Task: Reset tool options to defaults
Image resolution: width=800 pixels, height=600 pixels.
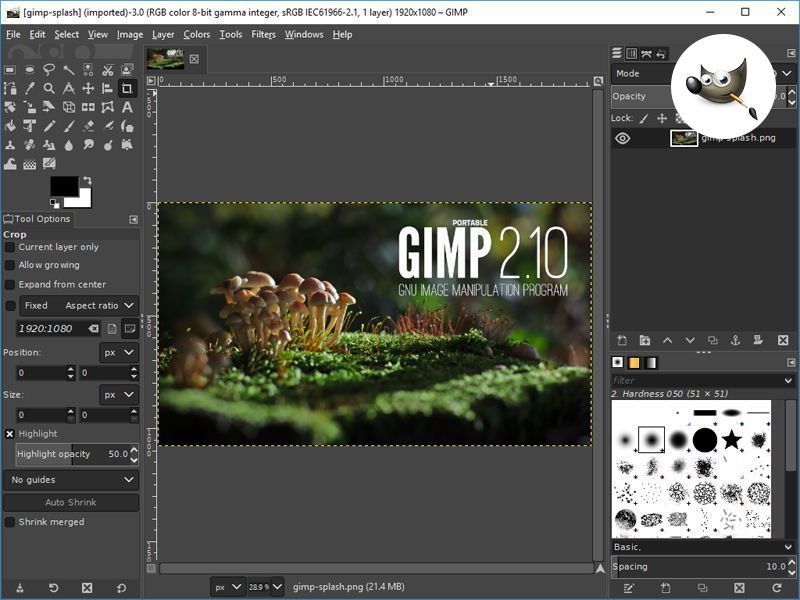Action: pos(121,588)
